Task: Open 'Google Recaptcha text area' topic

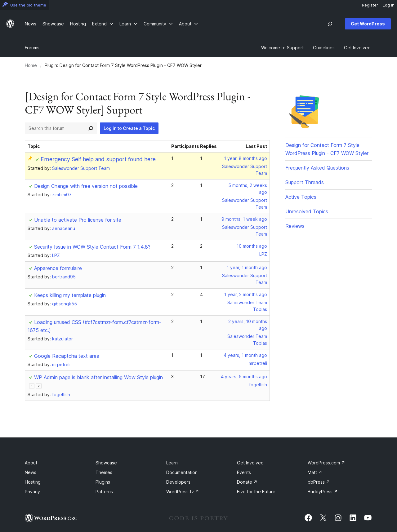Action: tap(67, 356)
